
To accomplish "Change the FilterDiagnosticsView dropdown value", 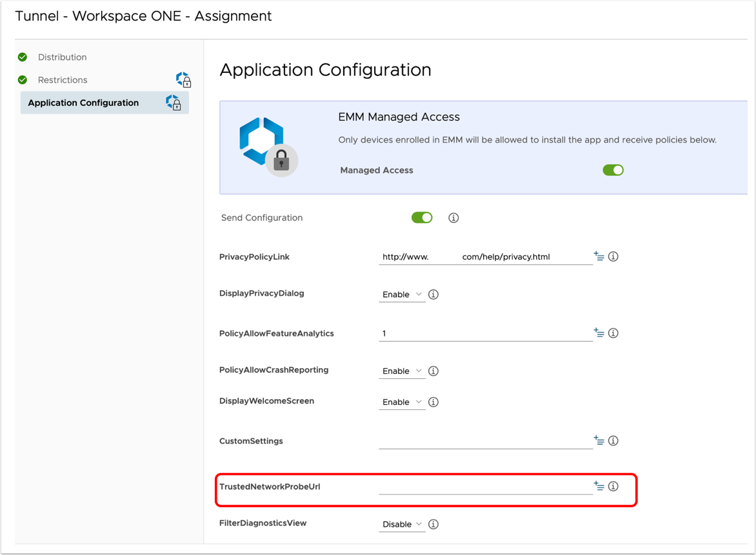I will point(402,525).
